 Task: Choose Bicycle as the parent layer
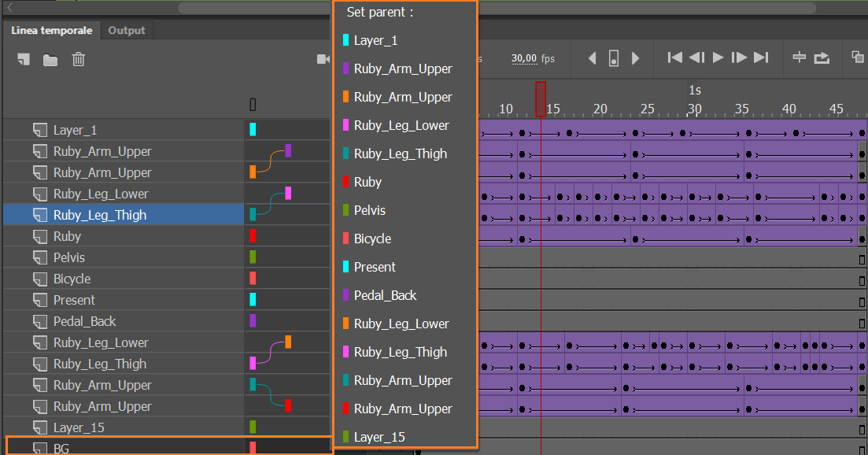click(x=372, y=239)
